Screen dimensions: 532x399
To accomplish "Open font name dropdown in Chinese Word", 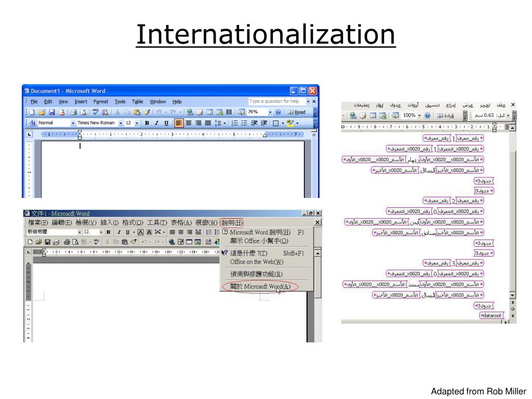I will pyautogui.click(x=79, y=232).
